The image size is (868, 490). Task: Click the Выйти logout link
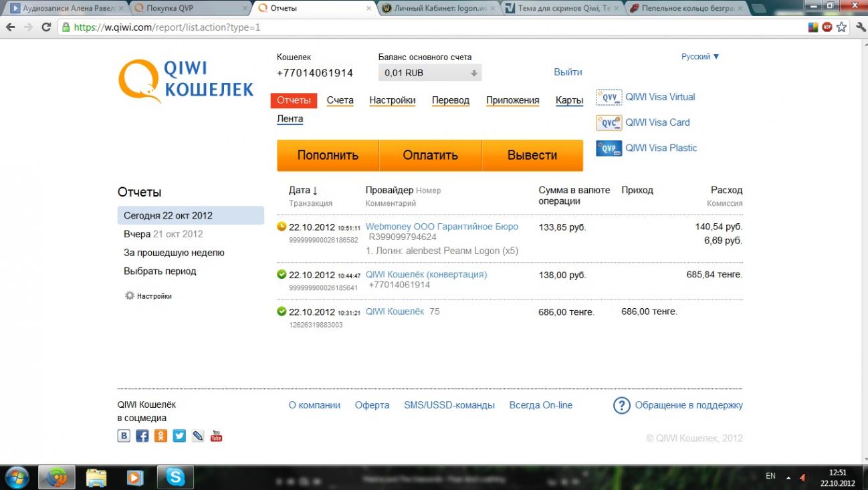click(568, 72)
